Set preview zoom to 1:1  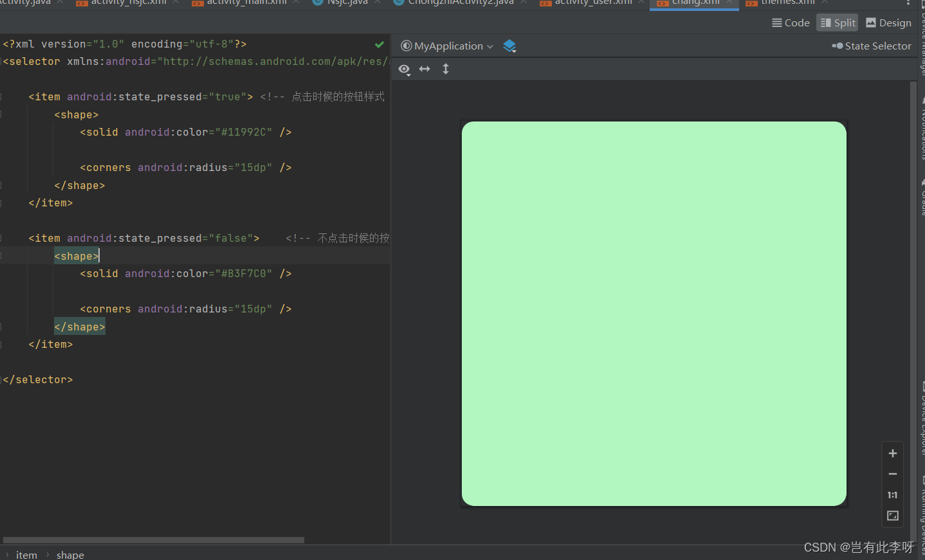tap(892, 494)
